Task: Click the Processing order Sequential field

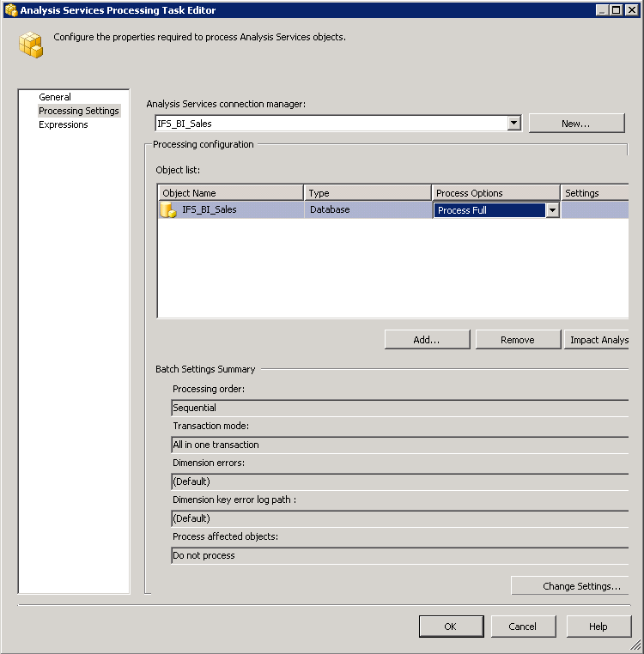Action: (x=399, y=408)
